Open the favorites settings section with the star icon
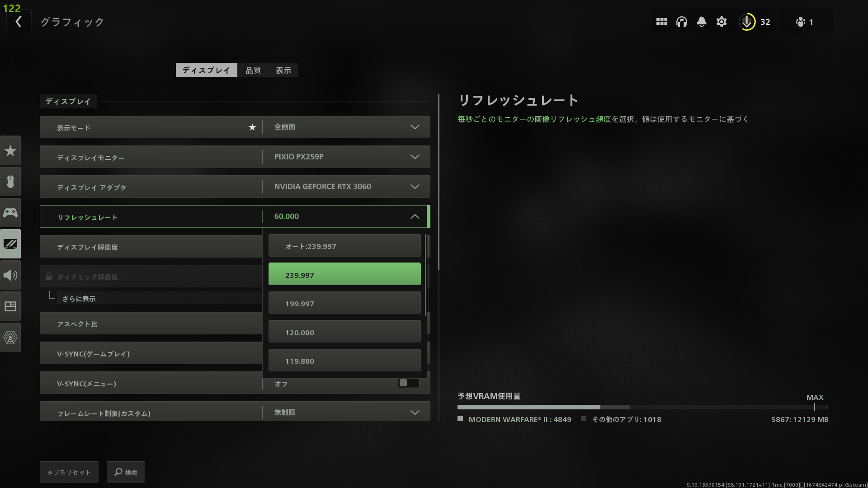868x488 pixels. coord(10,150)
